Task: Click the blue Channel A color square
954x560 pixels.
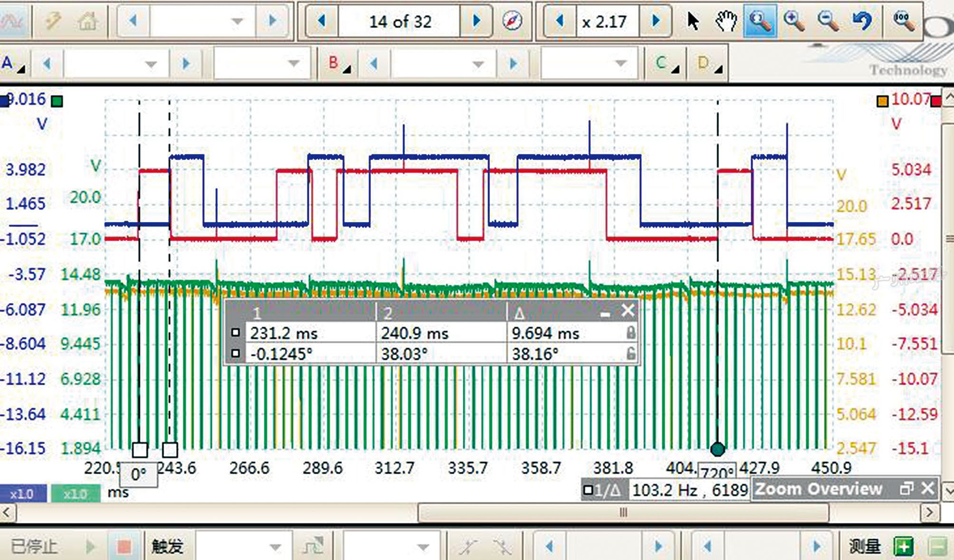Action: (x=4, y=101)
